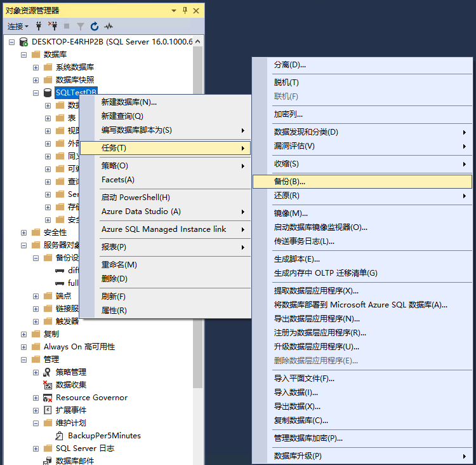This screenshot has height=465, width=476.
Task: Expand the Always On 高可用性 node
Action: [23, 347]
